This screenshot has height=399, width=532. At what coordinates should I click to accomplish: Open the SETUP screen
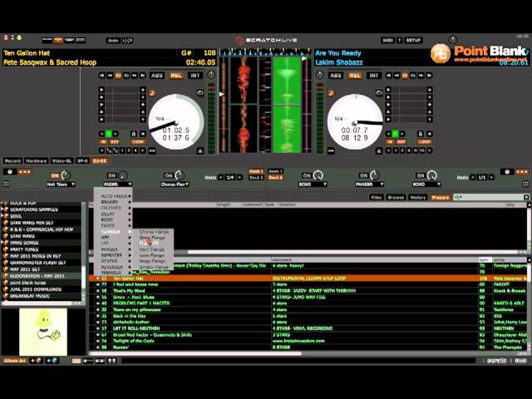point(413,40)
